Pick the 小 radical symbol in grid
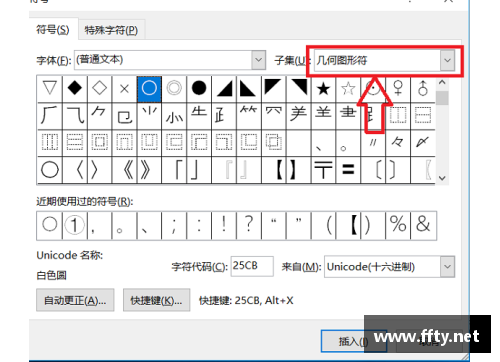Image resolution: width=500 pixels, height=362 pixels. [x=174, y=116]
